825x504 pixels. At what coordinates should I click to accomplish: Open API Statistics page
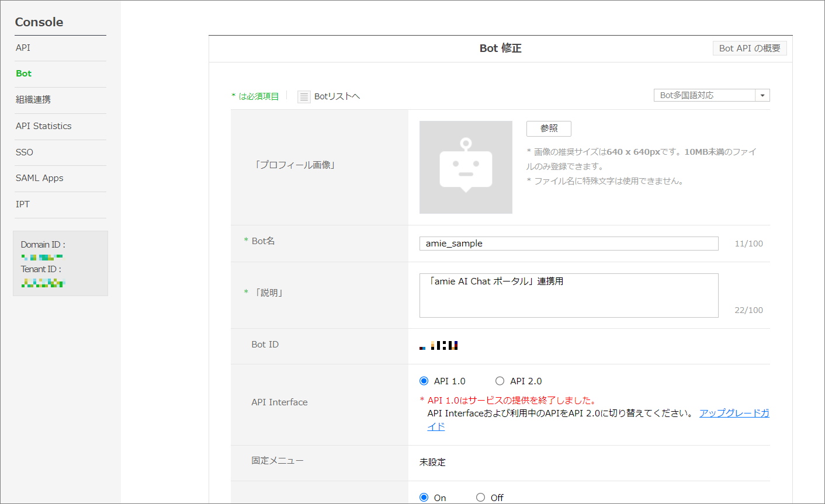[44, 126]
